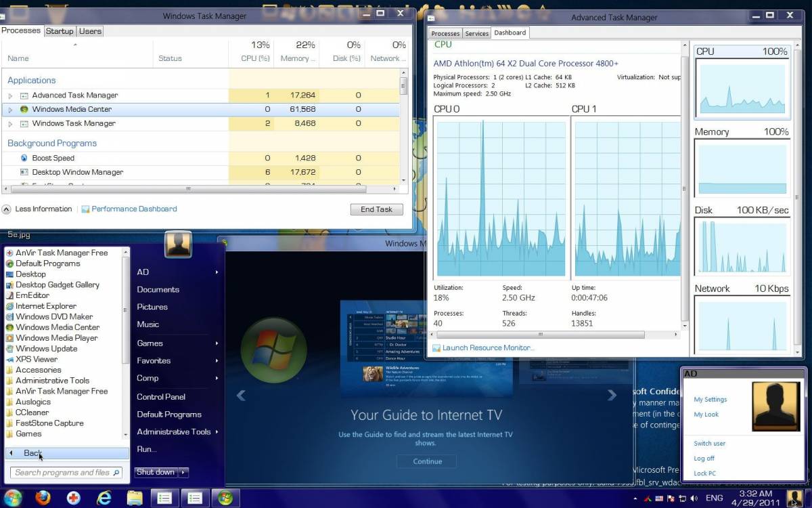This screenshot has width=812, height=508.
Task: Expand the Windows Media Center process row
Action: [x=10, y=110]
